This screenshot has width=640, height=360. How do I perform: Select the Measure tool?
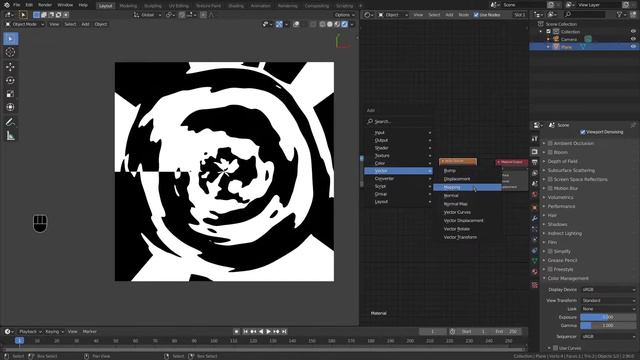tap(11, 136)
